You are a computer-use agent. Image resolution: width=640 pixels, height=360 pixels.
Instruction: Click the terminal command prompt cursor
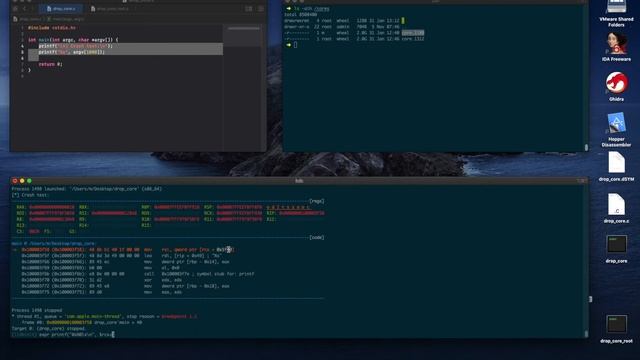pyautogui.click(x=295, y=45)
